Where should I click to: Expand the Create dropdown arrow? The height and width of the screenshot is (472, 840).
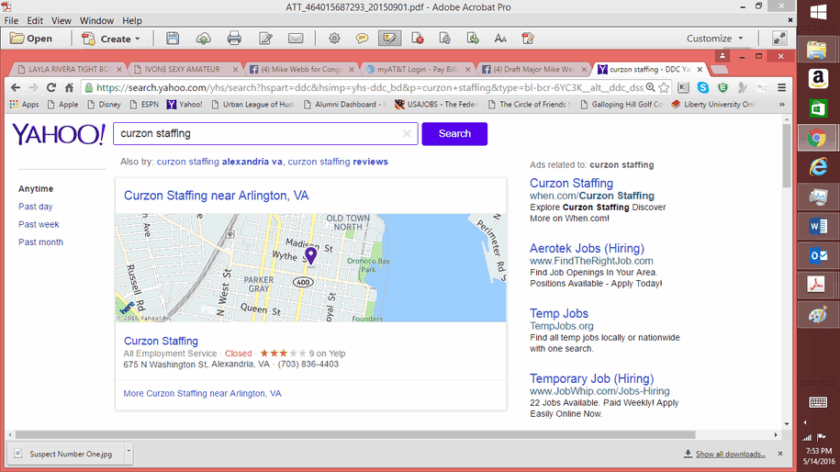138,39
